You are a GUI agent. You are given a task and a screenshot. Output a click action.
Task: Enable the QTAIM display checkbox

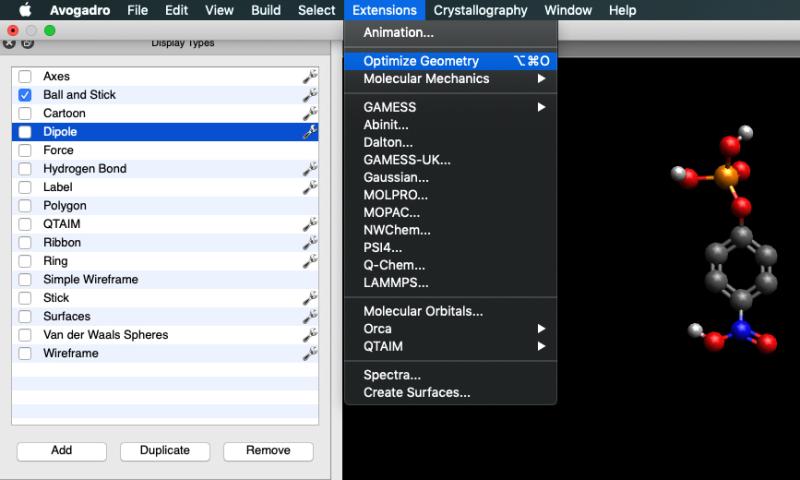24,224
